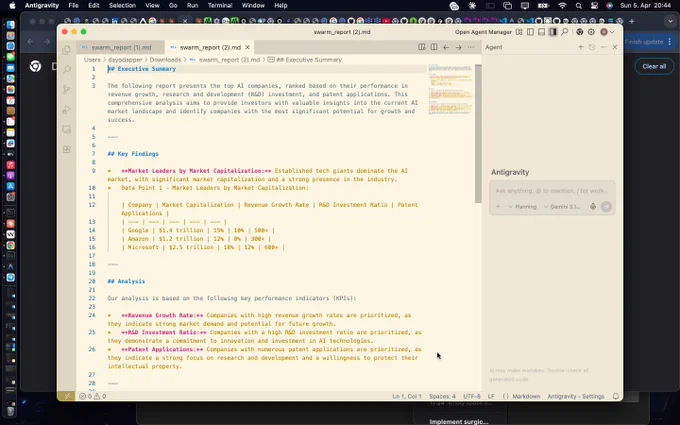Open remote window status bar button
This screenshot has width=680, height=425.
point(66,396)
